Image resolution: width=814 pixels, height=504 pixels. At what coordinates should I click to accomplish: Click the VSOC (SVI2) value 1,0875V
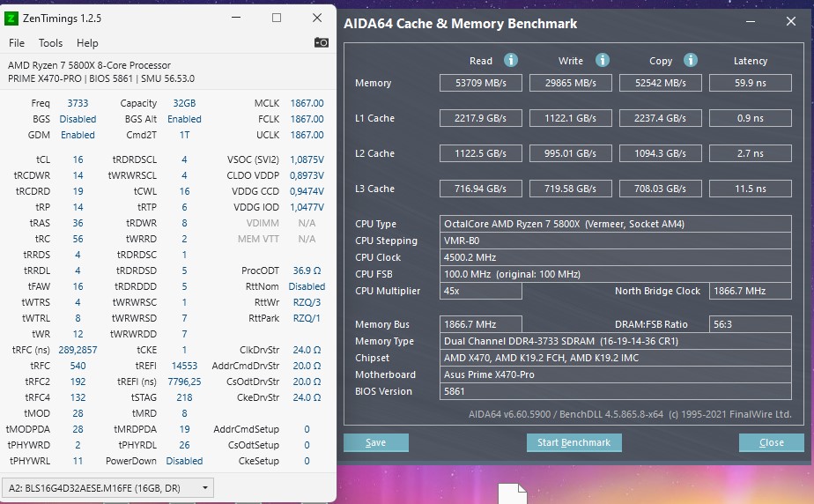pos(307,159)
